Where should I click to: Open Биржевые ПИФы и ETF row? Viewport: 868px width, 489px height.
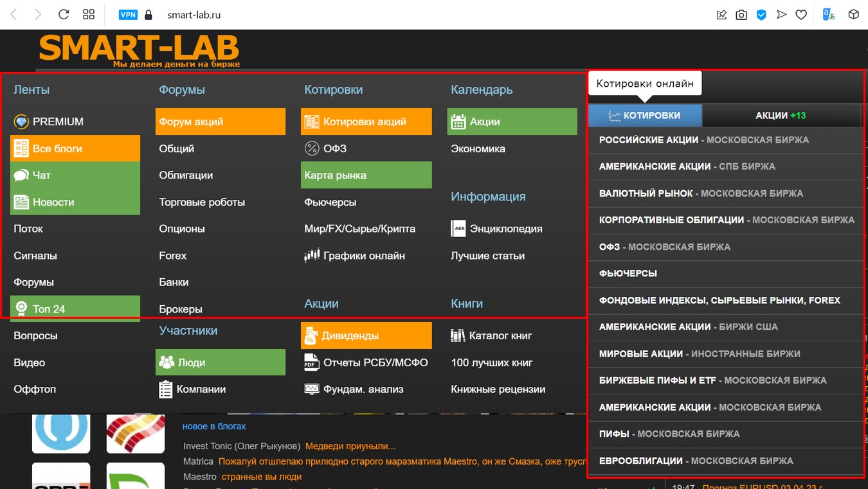click(x=725, y=380)
